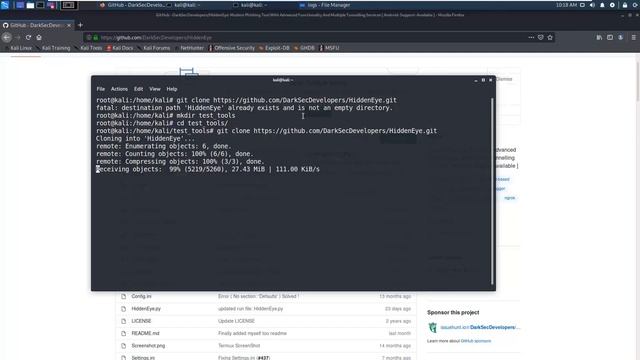Open LICENSE file link
640x360 pixels.
pyautogui.click(x=141, y=321)
